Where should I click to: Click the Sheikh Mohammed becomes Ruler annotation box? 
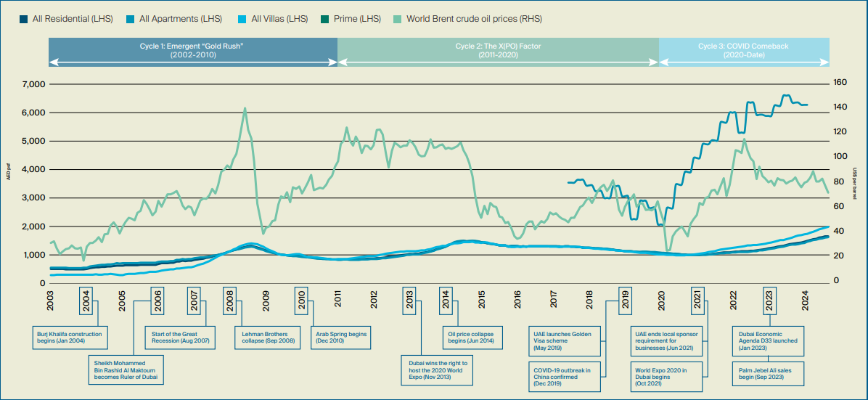(x=125, y=370)
